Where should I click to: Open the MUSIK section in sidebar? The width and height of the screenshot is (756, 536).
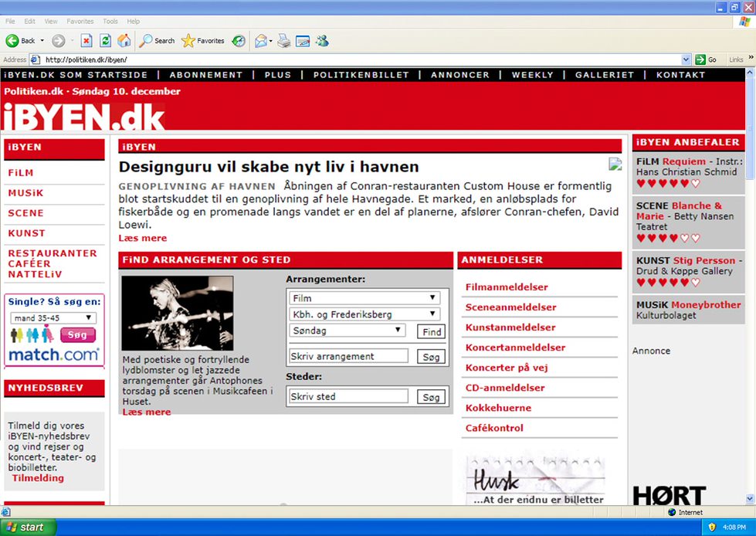[x=25, y=193]
